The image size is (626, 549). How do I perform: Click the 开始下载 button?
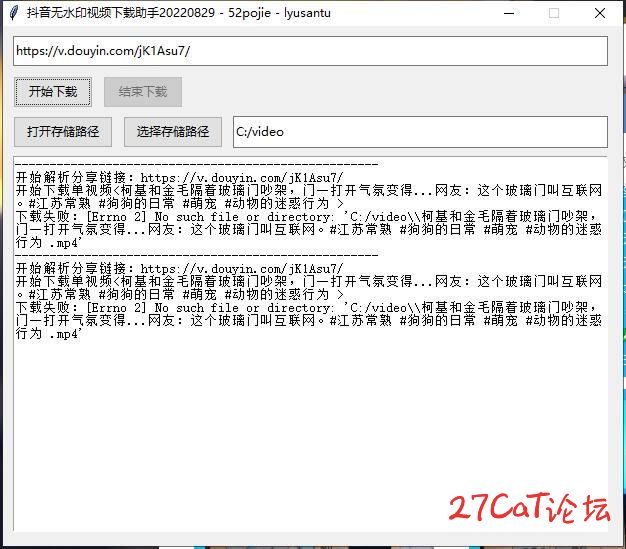[x=53, y=92]
